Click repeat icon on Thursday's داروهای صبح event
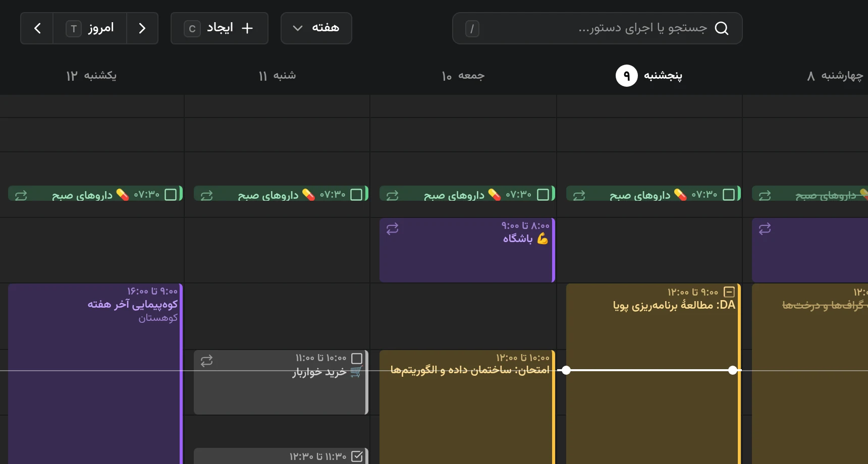 (x=579, y=195)
